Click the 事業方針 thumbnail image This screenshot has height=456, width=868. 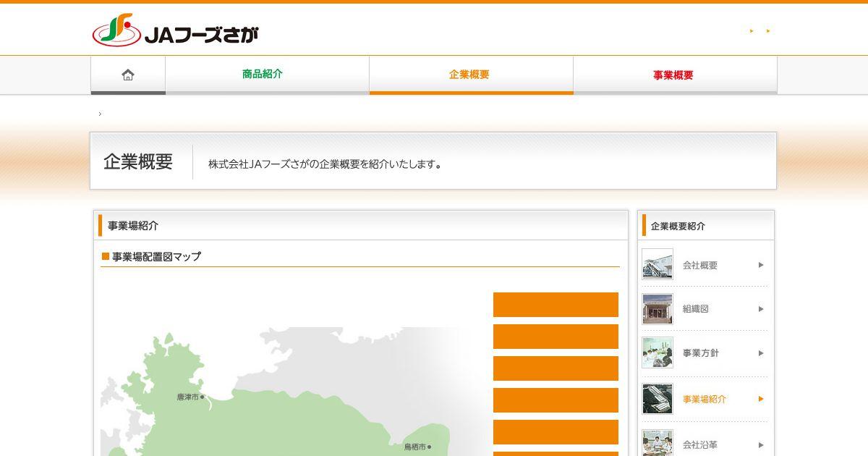(658, 353)
